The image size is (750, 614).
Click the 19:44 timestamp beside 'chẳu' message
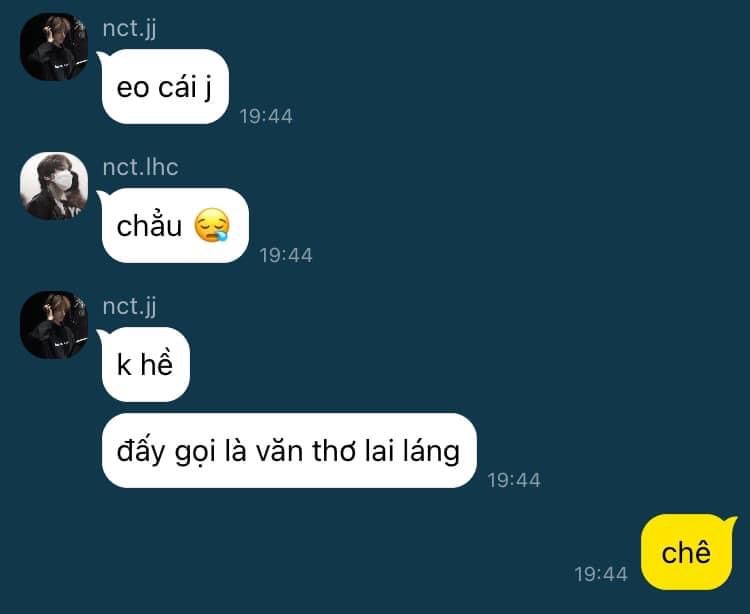pyautogui.click(x=286, y=255)
